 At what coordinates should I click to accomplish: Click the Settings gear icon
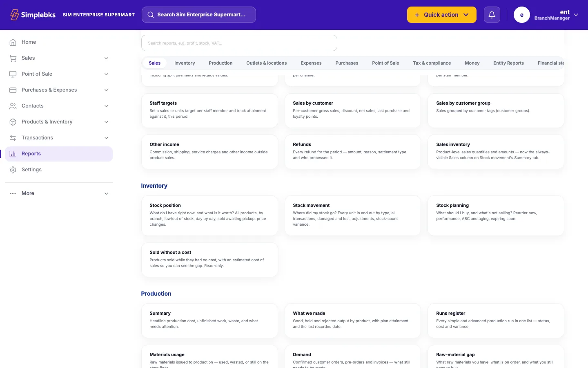13,170
